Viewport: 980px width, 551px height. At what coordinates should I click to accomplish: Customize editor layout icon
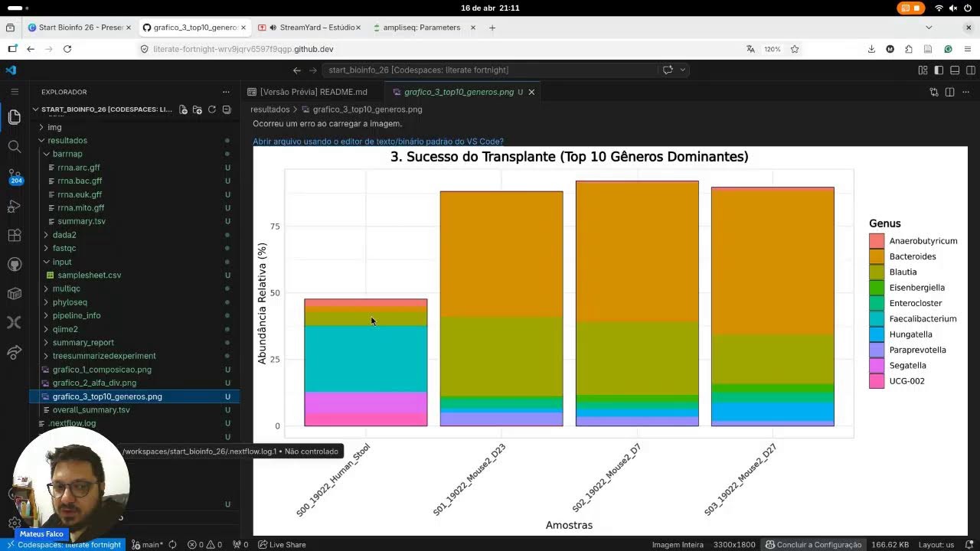923,70
